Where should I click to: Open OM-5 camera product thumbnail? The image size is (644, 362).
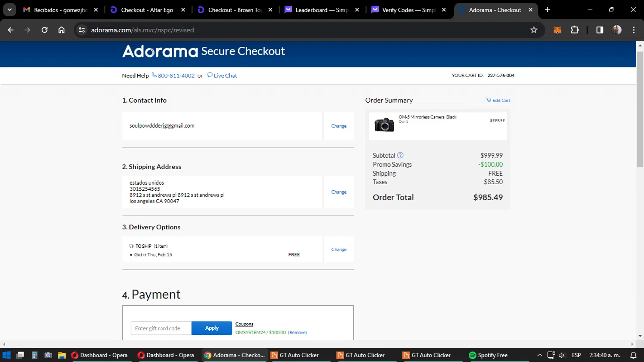coord(384,125)
